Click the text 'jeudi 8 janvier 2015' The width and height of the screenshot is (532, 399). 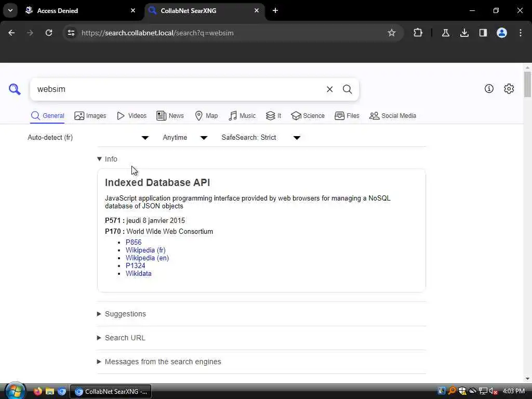(x=155, y=220)
